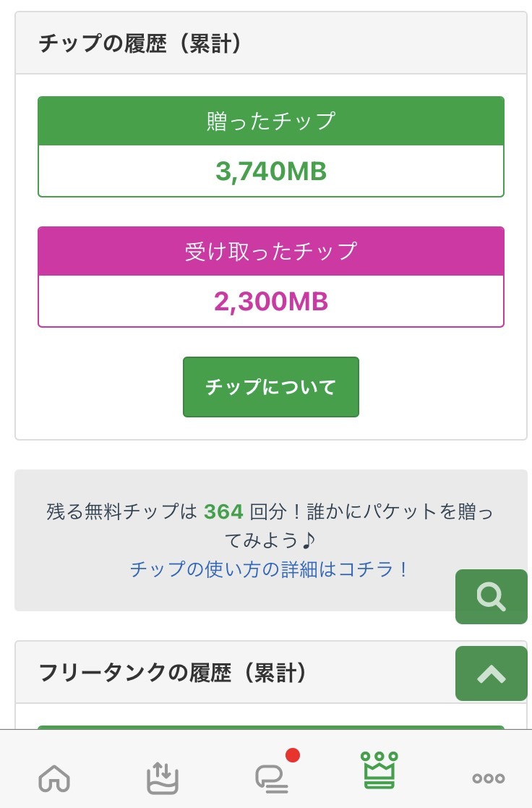
Task: Open the three-dot more menu
Action: click(x=488, y=778)
